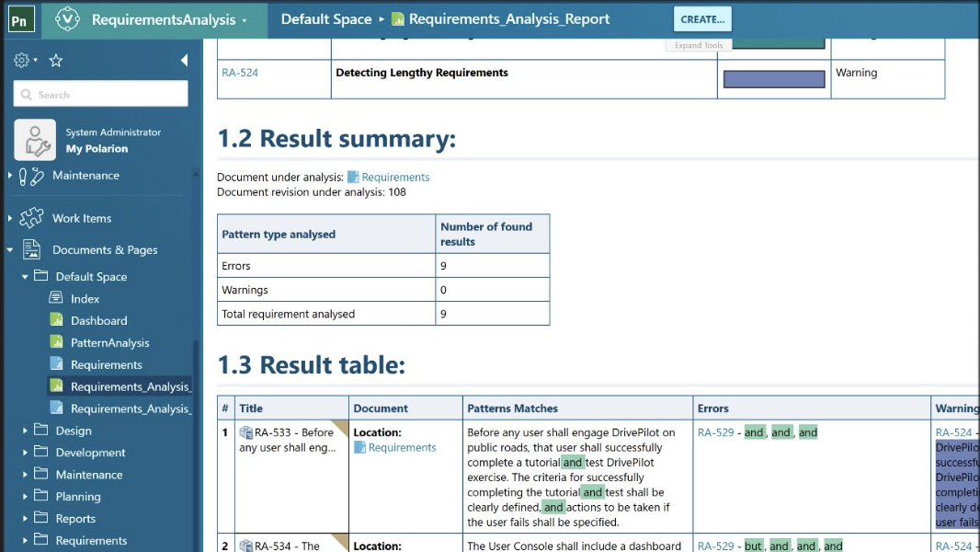This screenshot has width=980, height=552.
Task: Click the RA-533 work item icon
Action: pos(246,432)
